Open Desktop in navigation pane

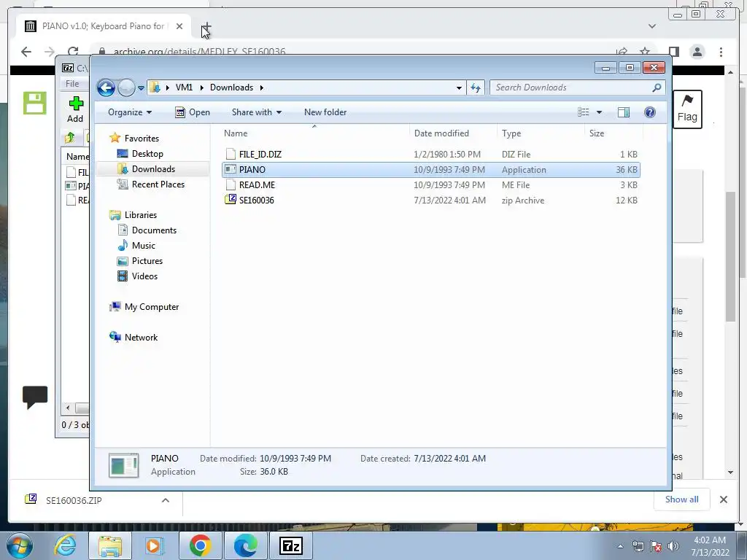pyautogui.click(x=147, y=153)
